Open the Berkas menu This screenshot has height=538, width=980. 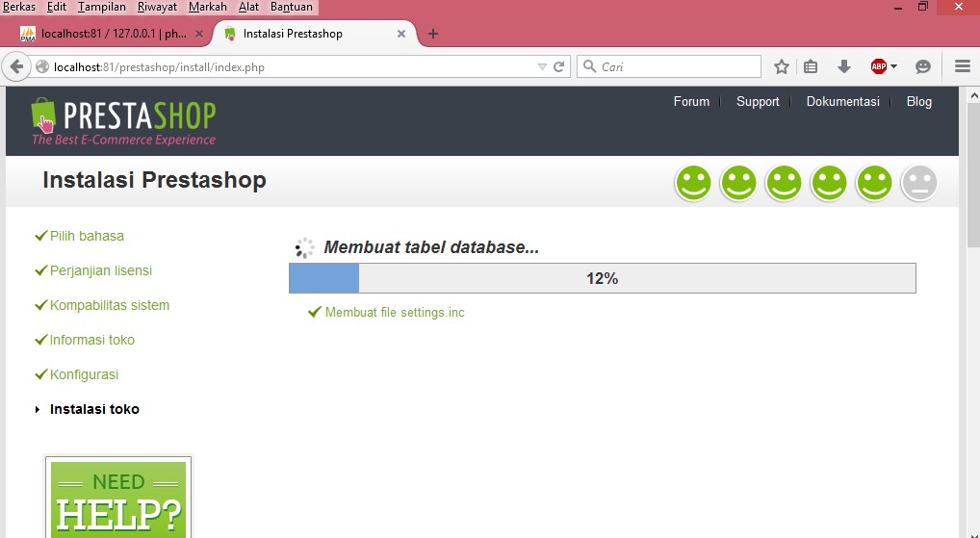tap(19, 7)
